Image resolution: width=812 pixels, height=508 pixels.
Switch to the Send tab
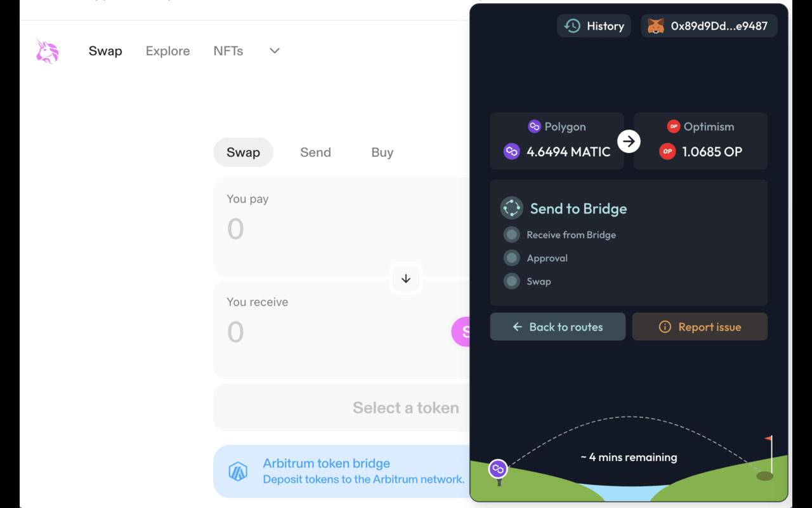(x=315, y=152)
